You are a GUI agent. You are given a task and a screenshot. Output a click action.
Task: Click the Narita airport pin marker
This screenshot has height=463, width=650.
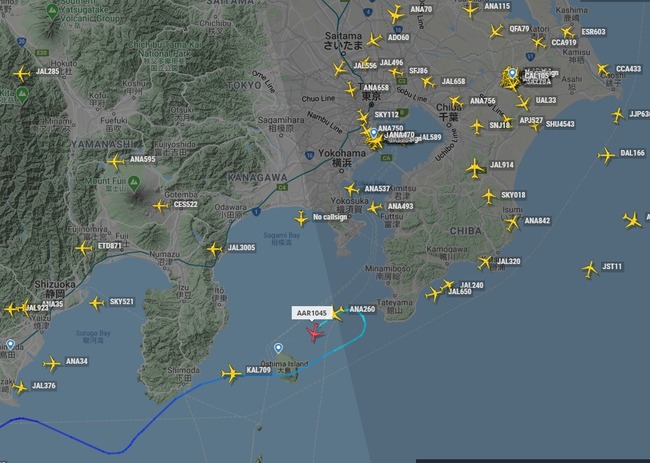[512, 73]
